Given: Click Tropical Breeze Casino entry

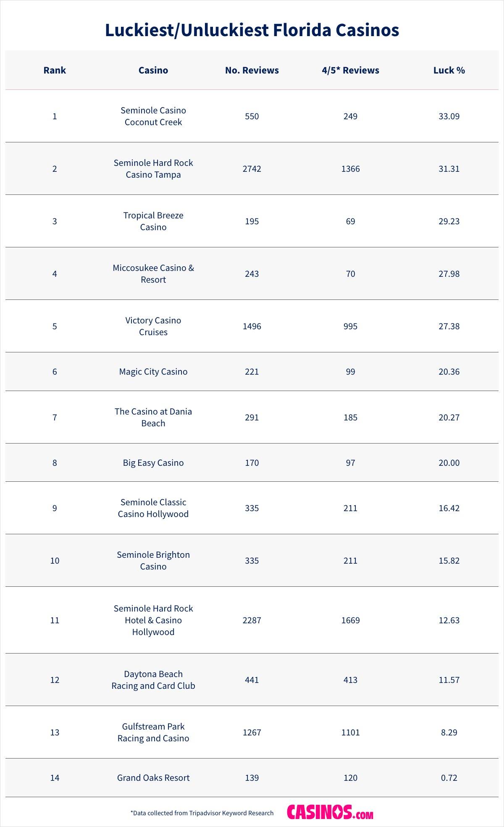Looking at the screenshot, I should [x=153, y=221].
